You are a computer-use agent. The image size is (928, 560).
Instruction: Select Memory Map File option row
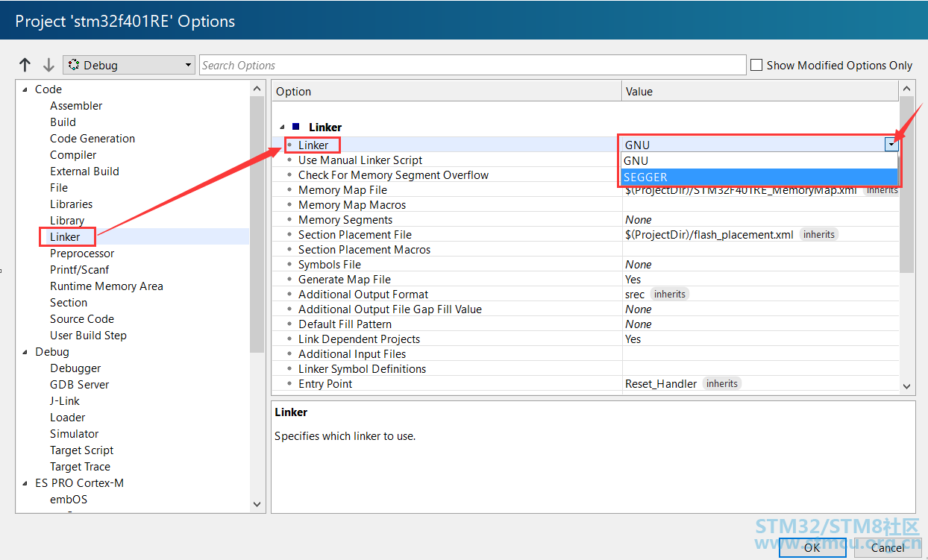pyautogui.click(x=342, y=190)
